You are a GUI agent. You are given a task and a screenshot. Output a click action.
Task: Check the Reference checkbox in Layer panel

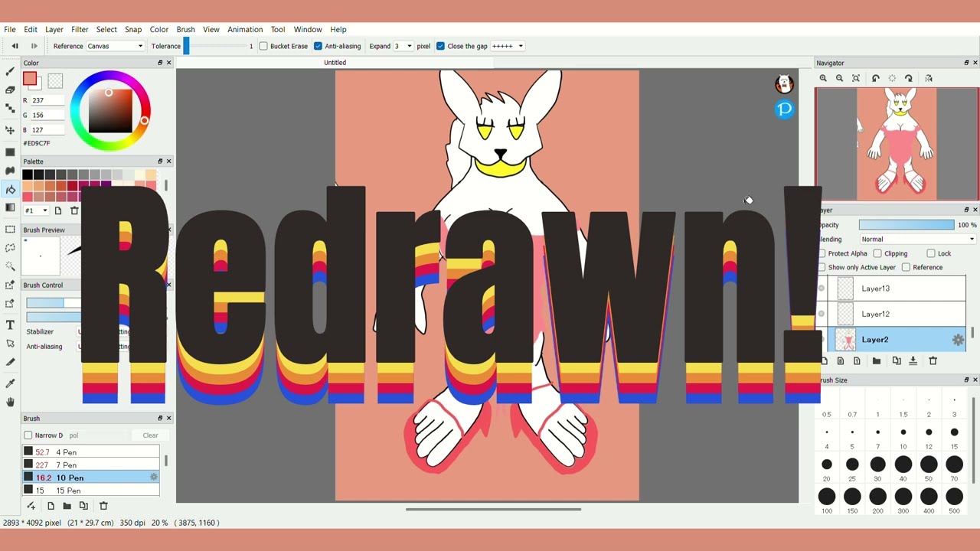point(906,267)
